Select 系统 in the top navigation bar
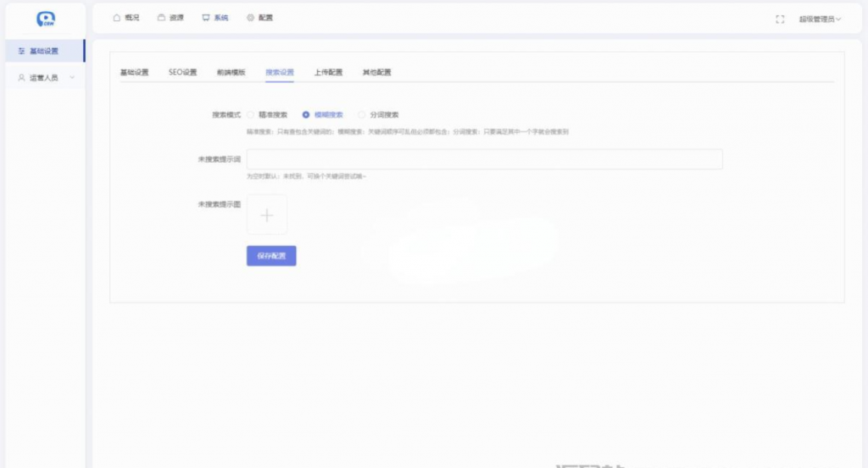868x468 pixels. coord(215,18)
